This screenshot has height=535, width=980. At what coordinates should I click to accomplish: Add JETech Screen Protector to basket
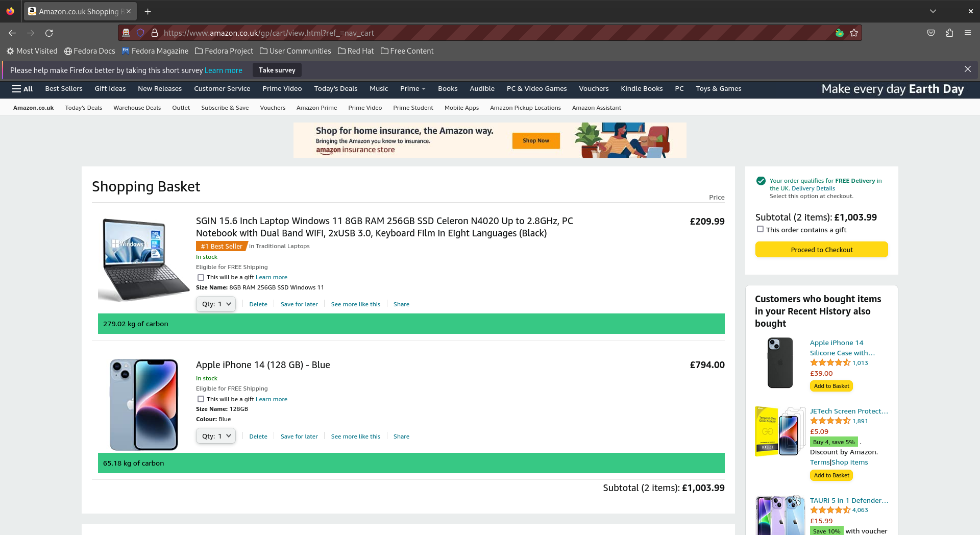tap(831, 476)
